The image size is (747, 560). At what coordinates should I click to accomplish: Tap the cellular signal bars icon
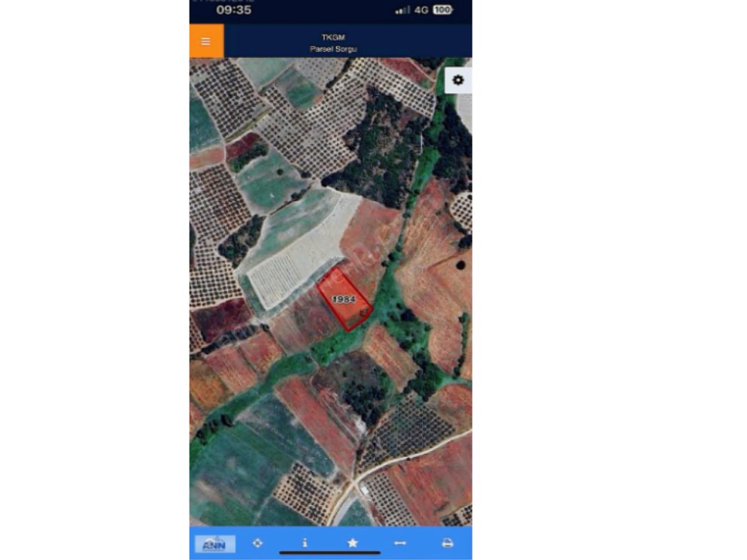(x=402, y=10)
